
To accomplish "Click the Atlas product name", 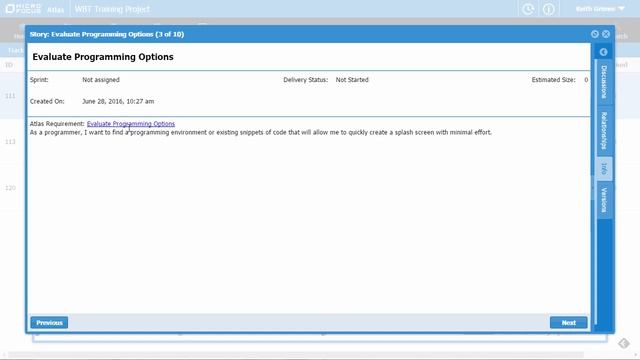I will click(x=56, y=10).
